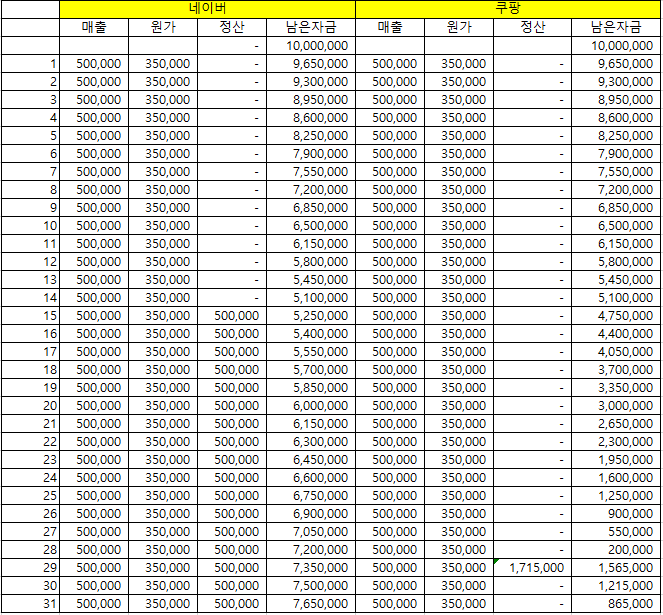Click the 매출 column header under 쿠팡
The width and height of the screenshot is (663, 615).
click(x=390, y=27)
